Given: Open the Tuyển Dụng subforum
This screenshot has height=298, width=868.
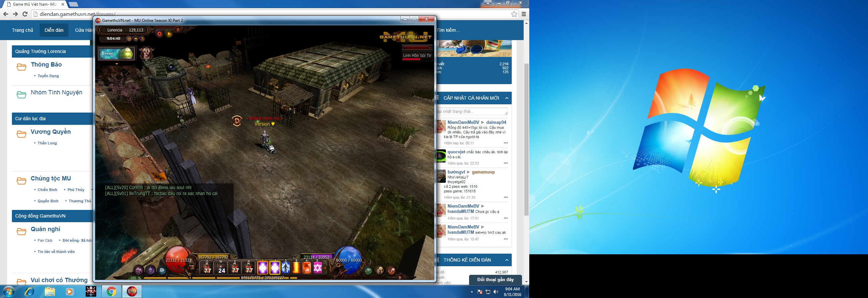Looking at the screenshot, I should [x=48, y=76].
